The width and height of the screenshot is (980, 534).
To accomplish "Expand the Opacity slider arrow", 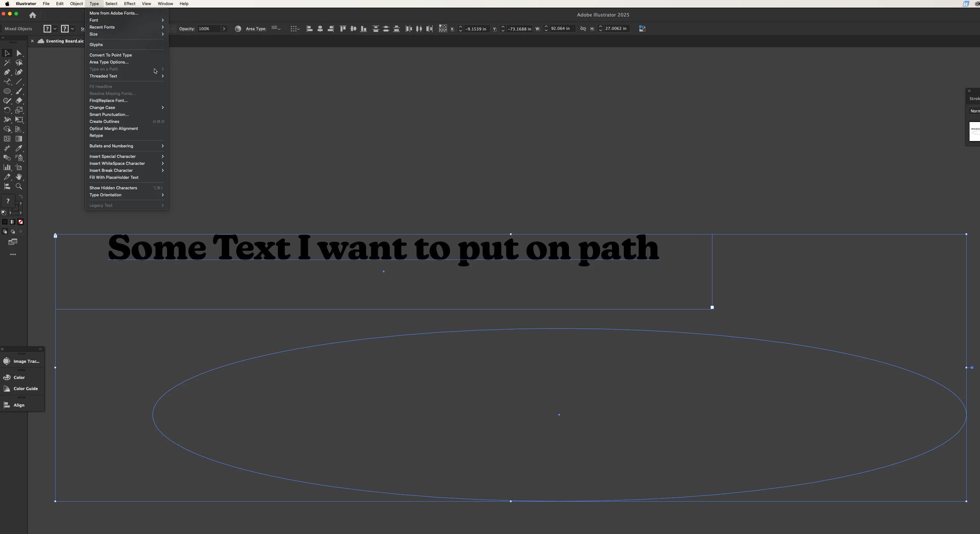I will [224, 29].
